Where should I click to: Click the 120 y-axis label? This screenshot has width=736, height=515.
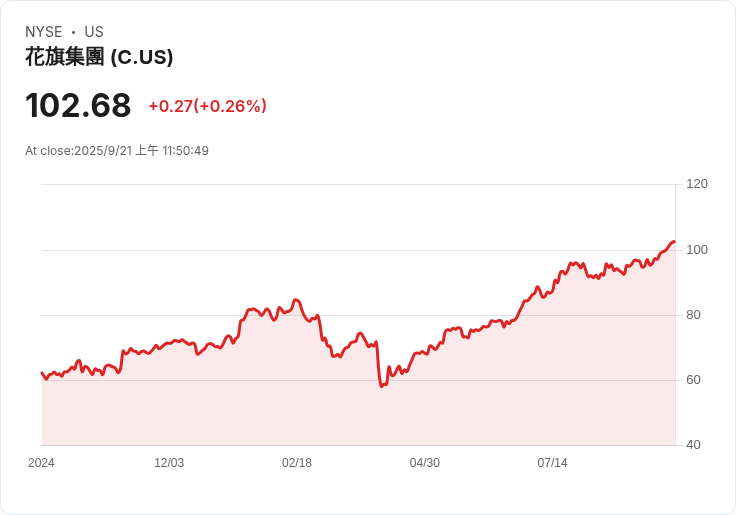click(x=697, y=184)
